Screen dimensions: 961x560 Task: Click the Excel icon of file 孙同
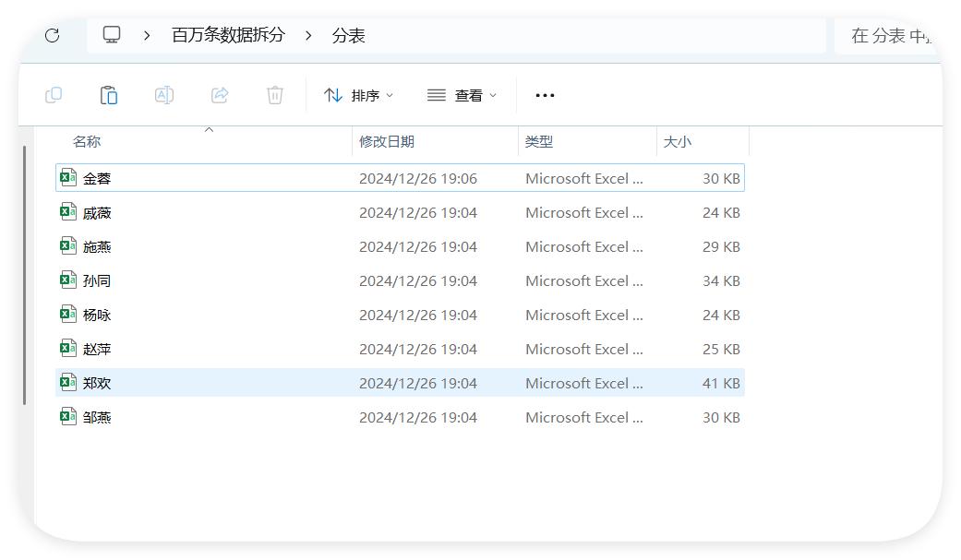pos(68,280)
